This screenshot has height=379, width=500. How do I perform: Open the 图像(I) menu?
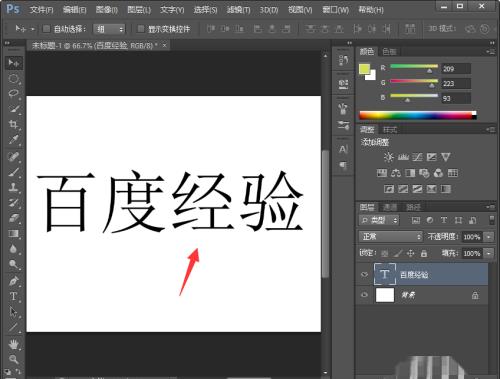point(107,10)
